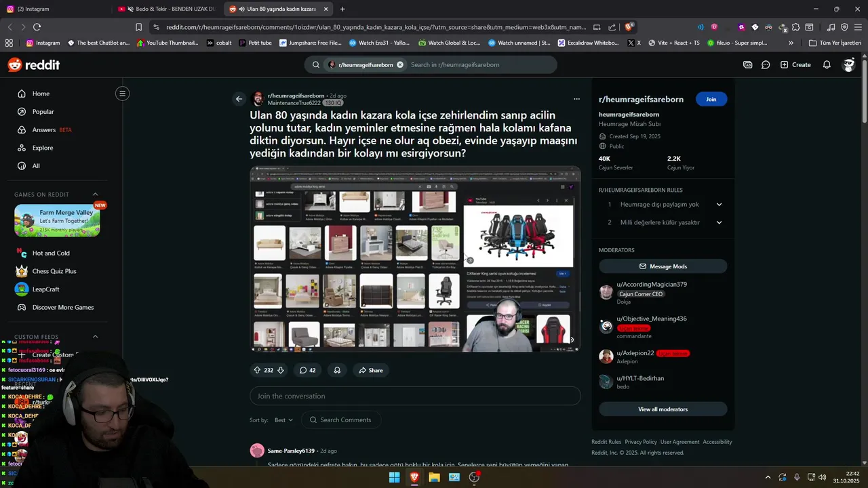The image size is (868, 488).
Task: Open Excalidraw Whiteboard bookmark
Action: [588, 43]
